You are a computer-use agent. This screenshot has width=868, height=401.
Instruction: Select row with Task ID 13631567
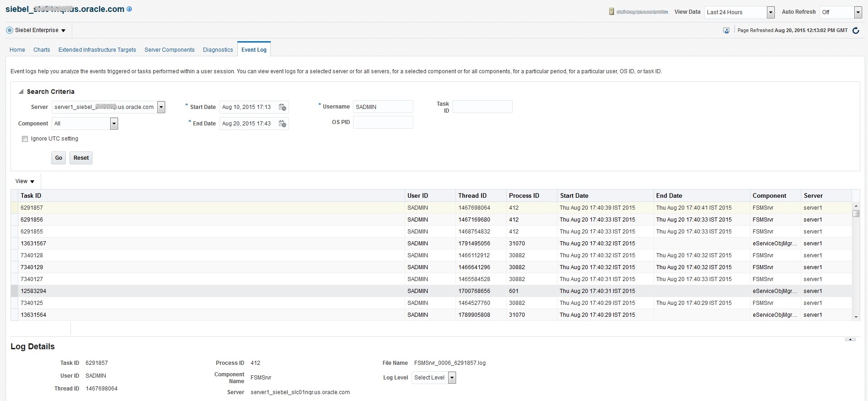click(x=431, y=244)
